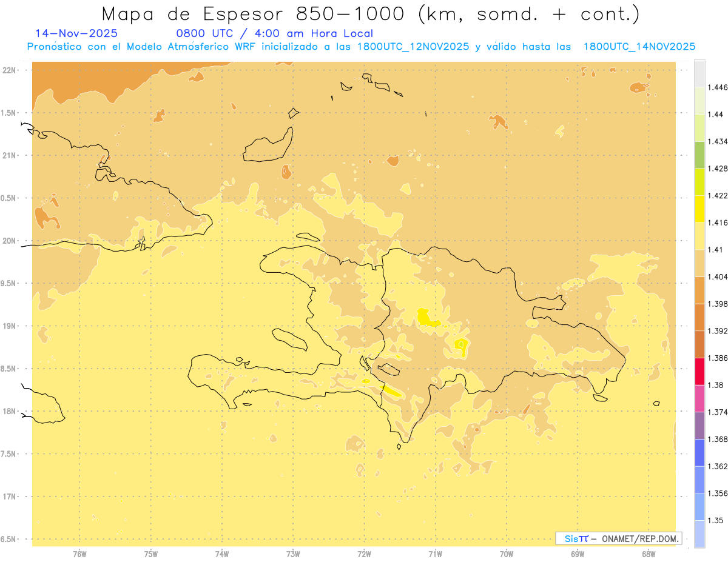This screenshot has width=728, height=562.
Task: Click the '69W' longitude label
Action: 578,554
